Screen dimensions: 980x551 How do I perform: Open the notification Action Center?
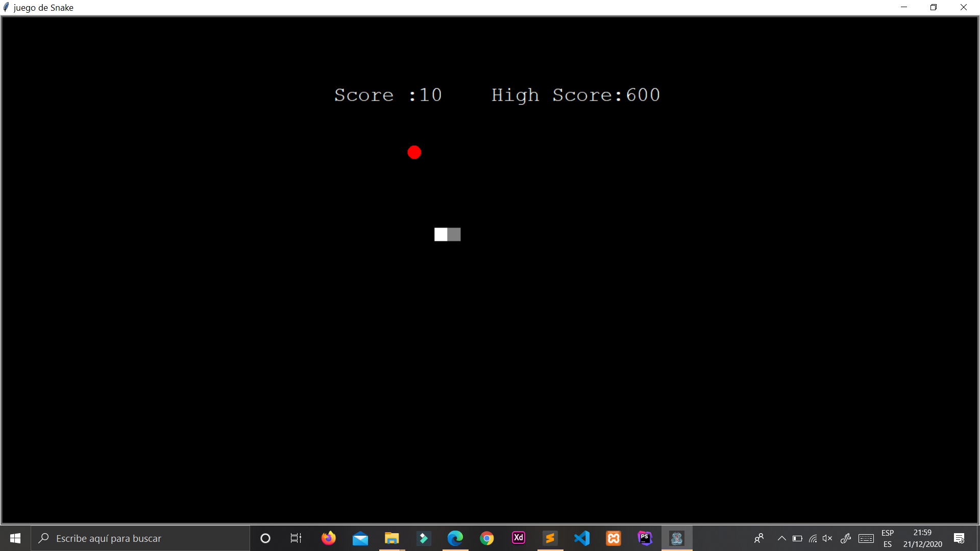click(x=959, y=538)
